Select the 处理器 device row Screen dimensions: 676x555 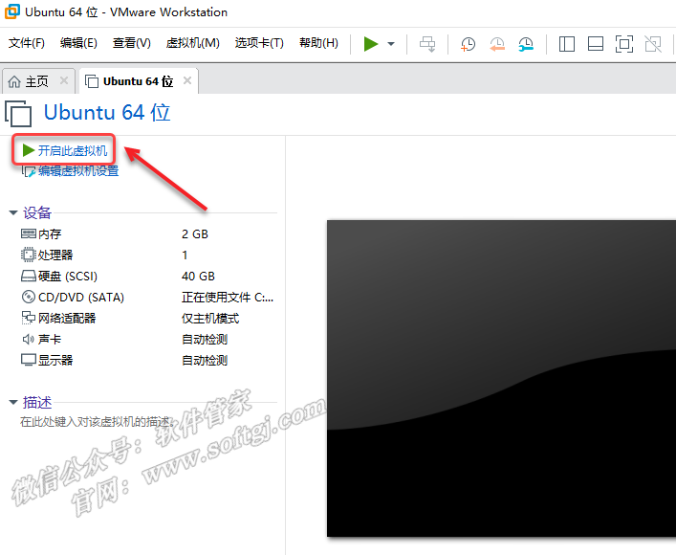147,255
